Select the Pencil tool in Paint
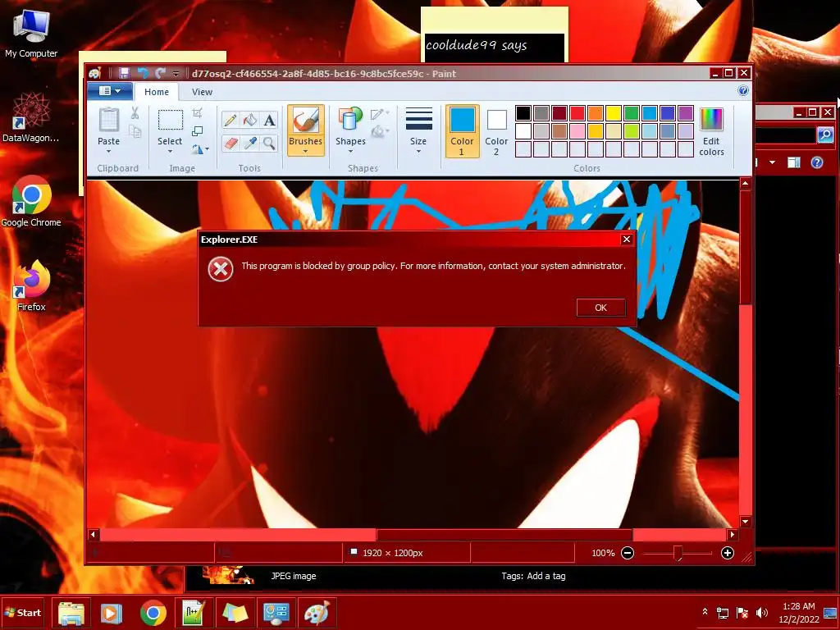 coord(231,120)
